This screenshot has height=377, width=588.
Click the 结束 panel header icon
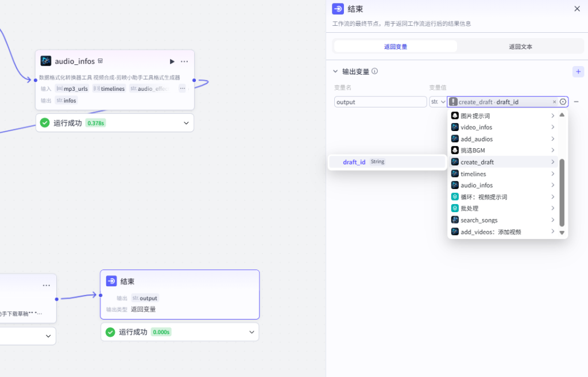[338, 9]
